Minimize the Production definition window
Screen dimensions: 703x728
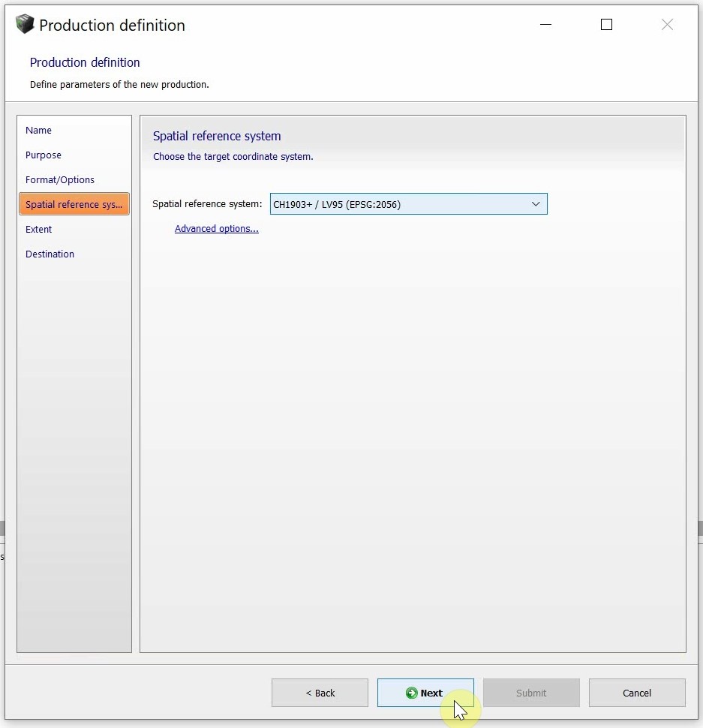pyautogui.click(x=546, y=25)
